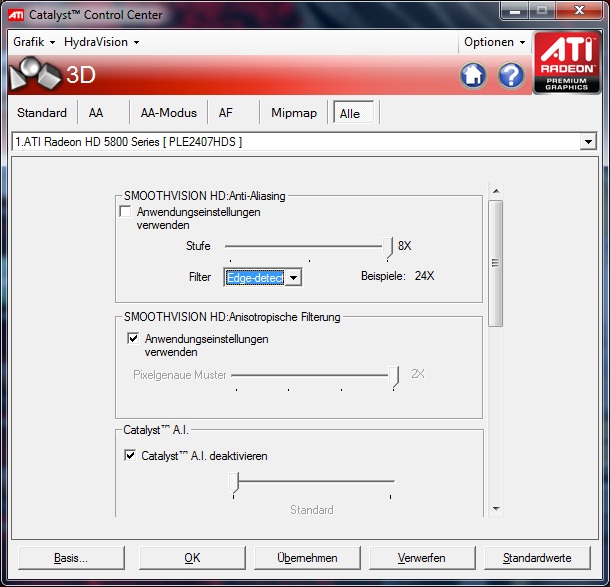Switch to the Mipmap tab
This screenshot has height=587, width=610.
[294, 113]
